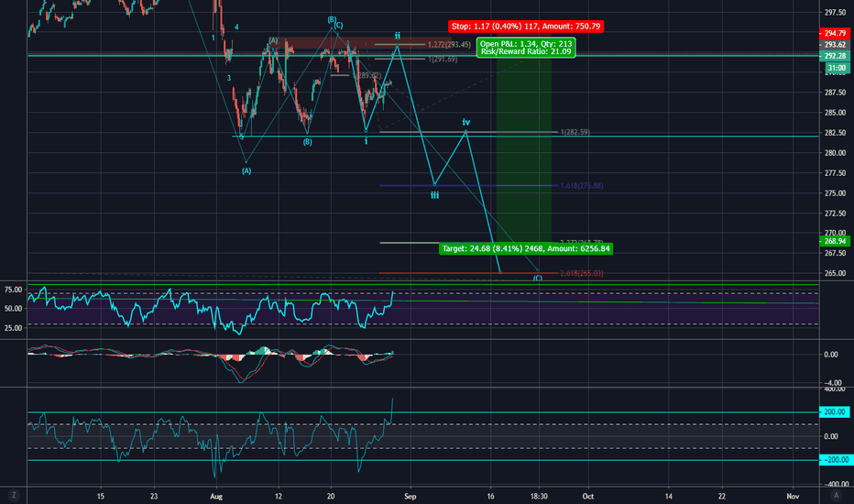Click the Sep date on the time axis
The height and width of the screenshot is (504, 854).
pyautogui.click(x=411, y=497)
